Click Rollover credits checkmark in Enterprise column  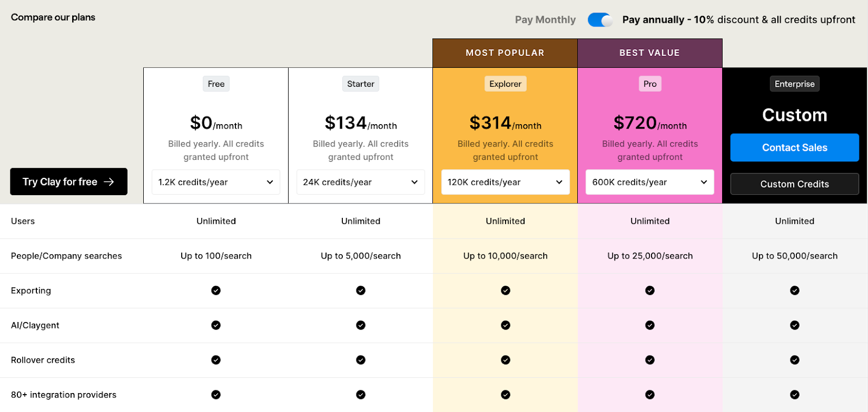tap(795, 360)
